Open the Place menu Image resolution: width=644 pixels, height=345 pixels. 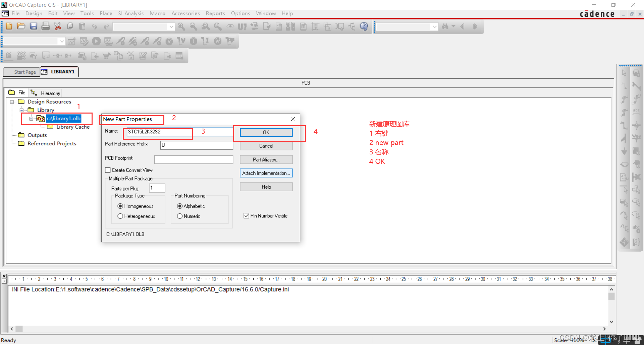106,13
